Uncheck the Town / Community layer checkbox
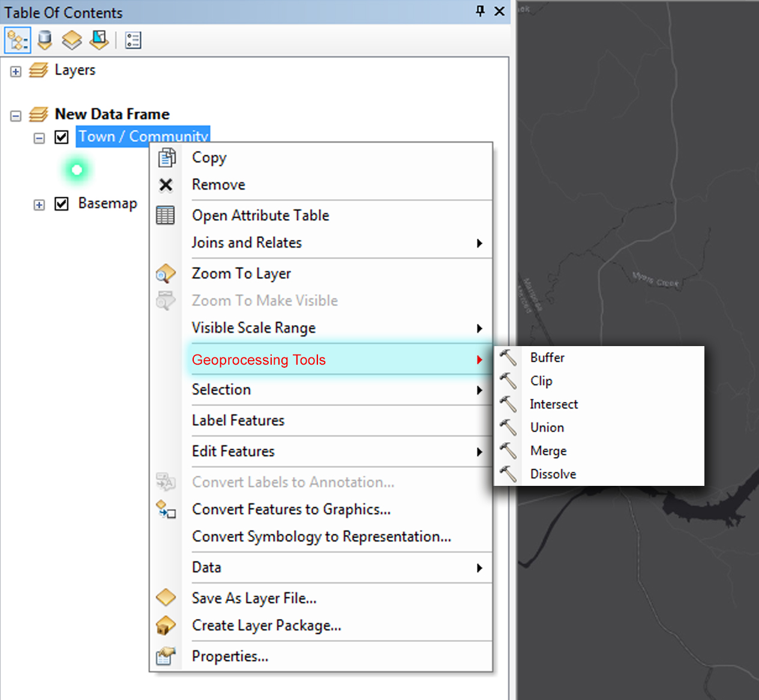 point(62,137)
